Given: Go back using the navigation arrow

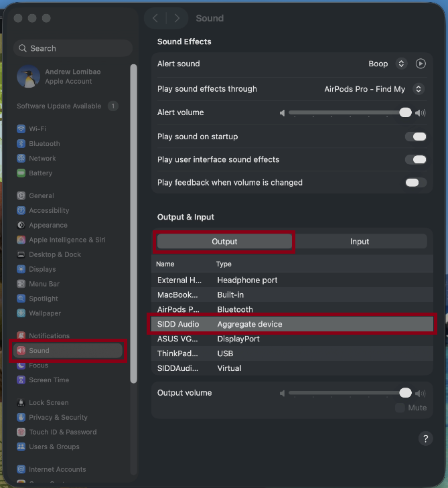Looking at the screenshot, I should [x=155, y=18].
